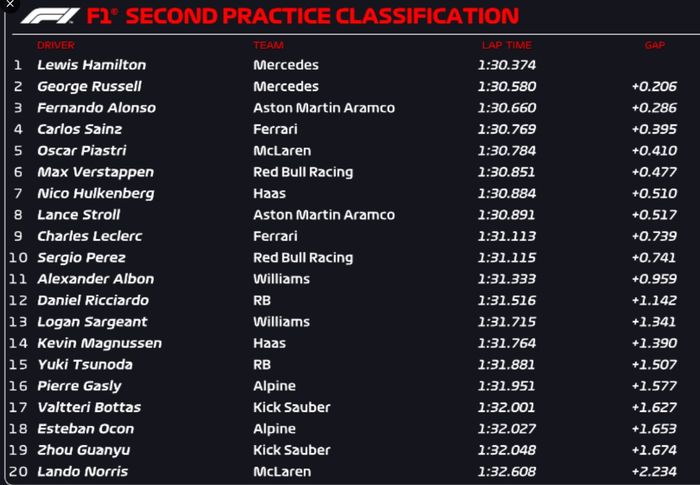Click Aston Martin Aramco team for Alonso
700x485 pixels.
(323, 108)
